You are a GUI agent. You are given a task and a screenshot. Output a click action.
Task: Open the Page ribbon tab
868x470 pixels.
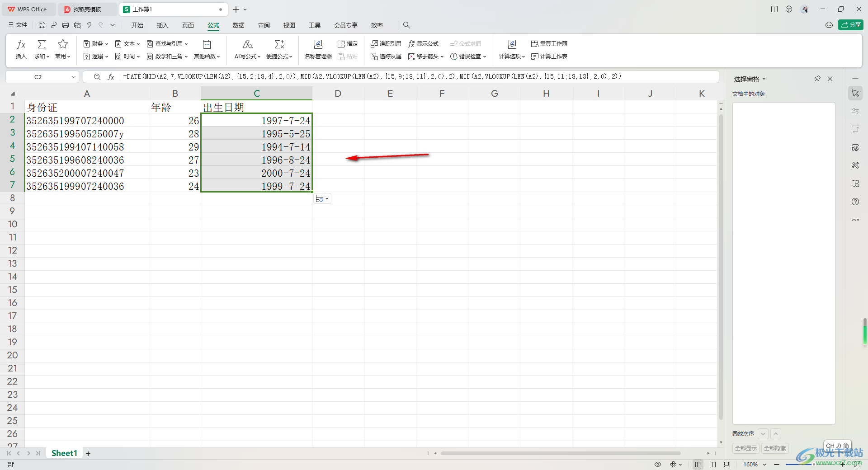click(x=188, y=25)
